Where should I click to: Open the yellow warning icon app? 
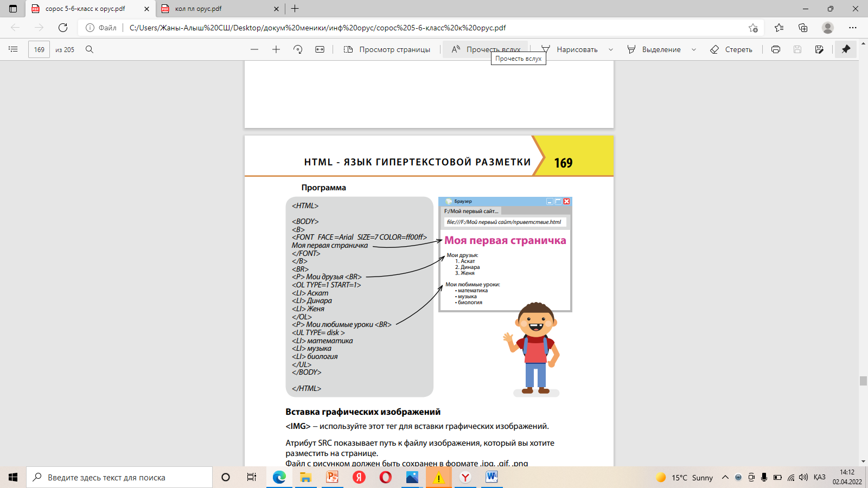coord(438,477)
